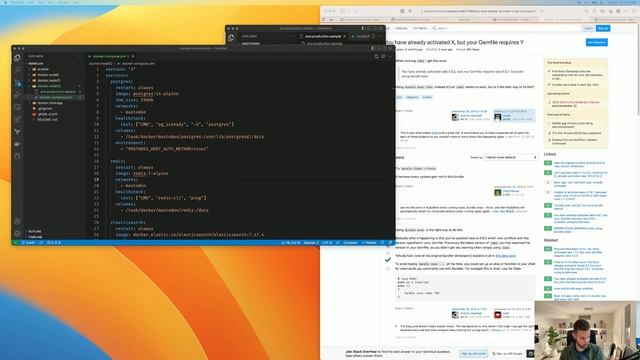Screen dimensions: 640x360
Task: Select .env.production.sample tab in back VS Code
Action: pos(322,36)
